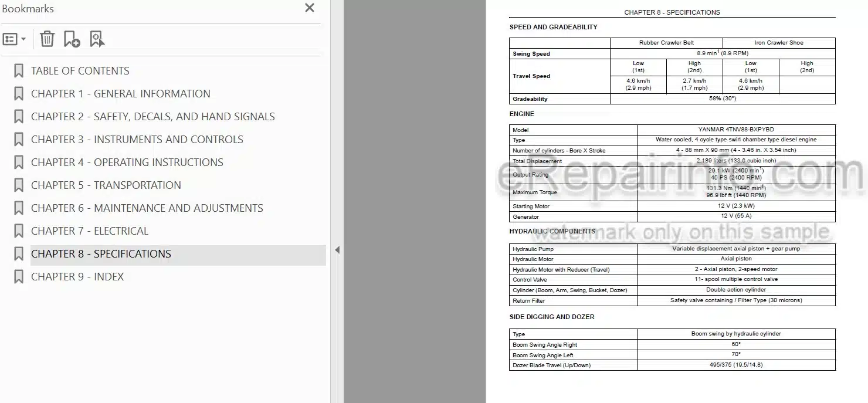The image size is (868, 403).
Task: Click bookmark icon beside CHAPTER 2
Action: point(19,117)
